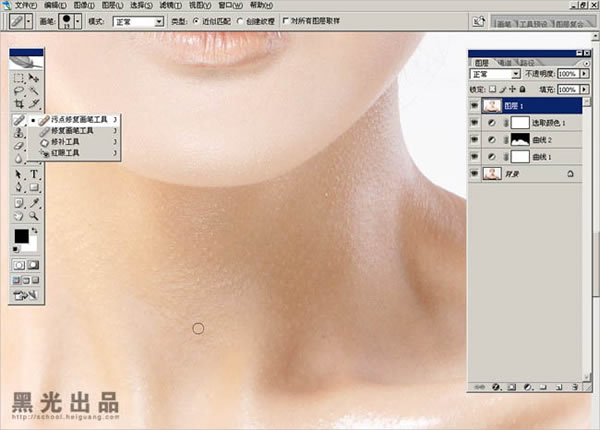This screenshot has width=600, height=430.
Task: Switch to the 路径 palette tab
Action: [527, 62]
